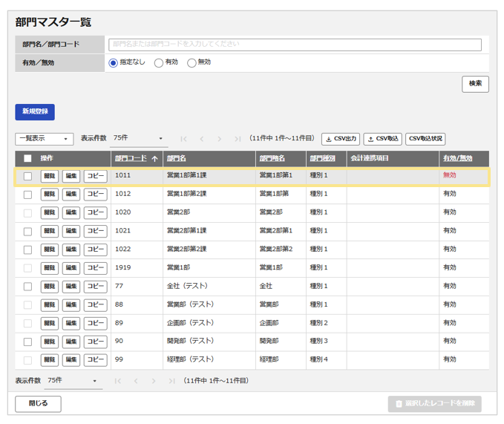Click the 新規登録 button
This screenshot has width=504, height=424.
[x=35, y=112]
